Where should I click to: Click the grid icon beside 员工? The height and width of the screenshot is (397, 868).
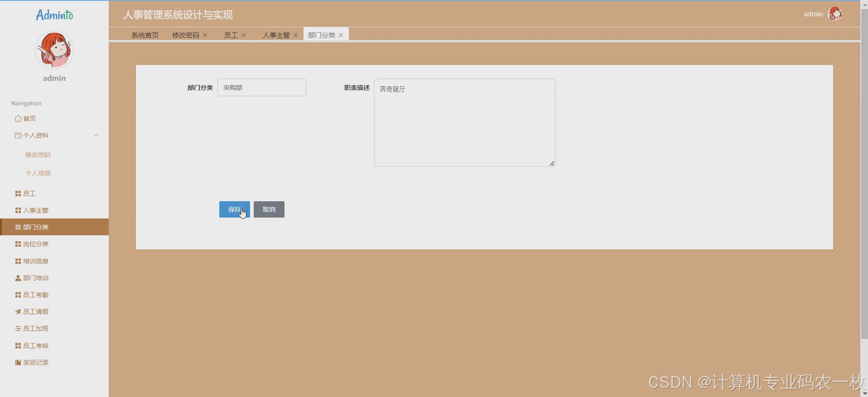pyautogui.click(x=18, y=194)
